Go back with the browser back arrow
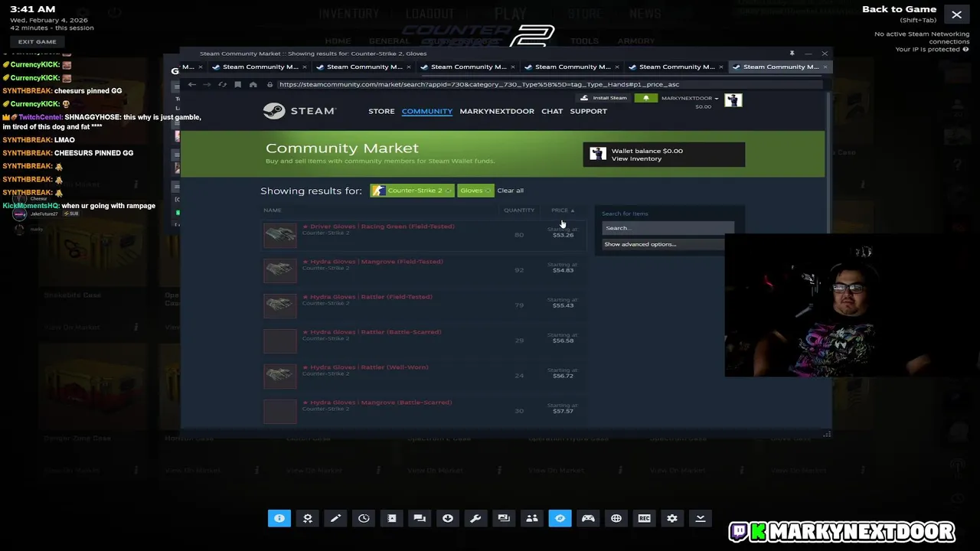Screen dimensions: 980x551 [192, 84]
